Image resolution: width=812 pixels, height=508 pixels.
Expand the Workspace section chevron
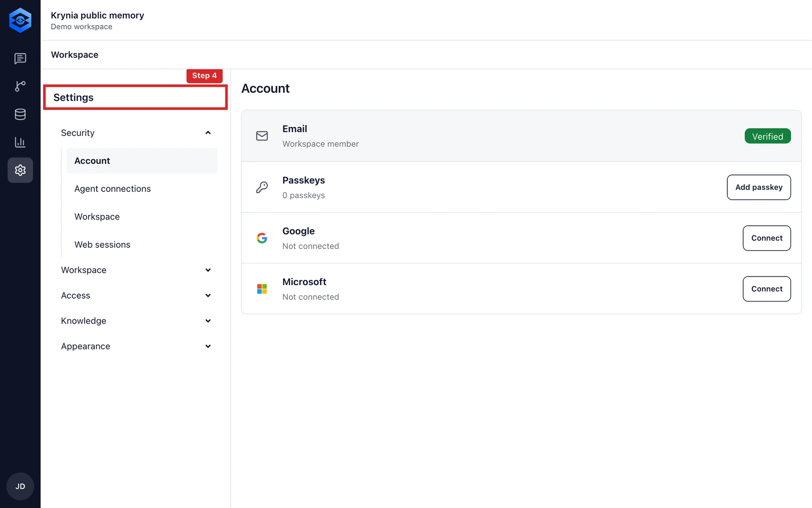pyautogui.click(x=208, y=270)
